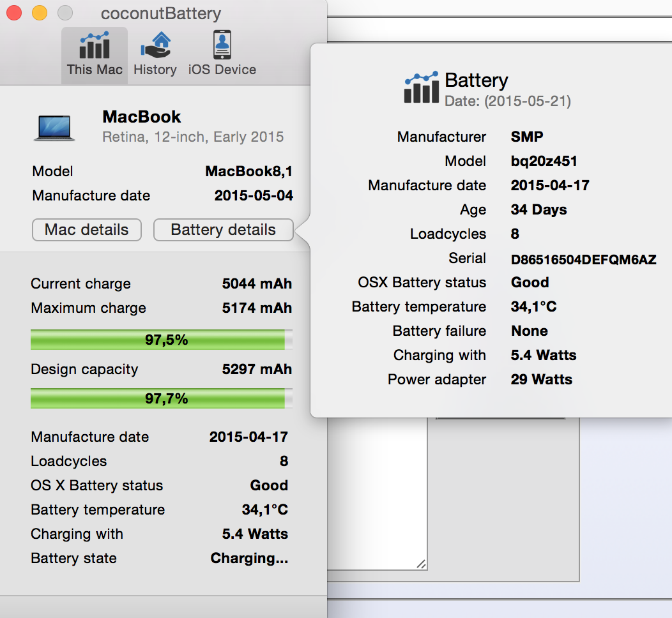Select popover Battery temperature 34,1°C

coord(533,306)
